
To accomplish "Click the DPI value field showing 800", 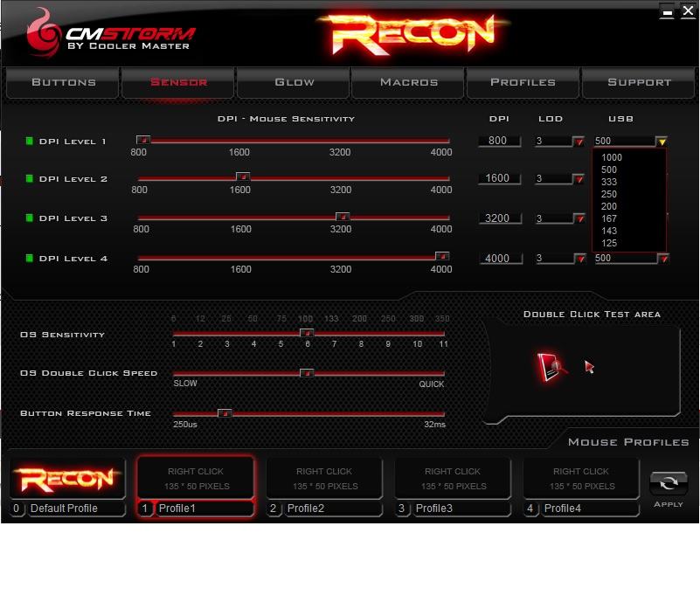I will coord(499,141).
